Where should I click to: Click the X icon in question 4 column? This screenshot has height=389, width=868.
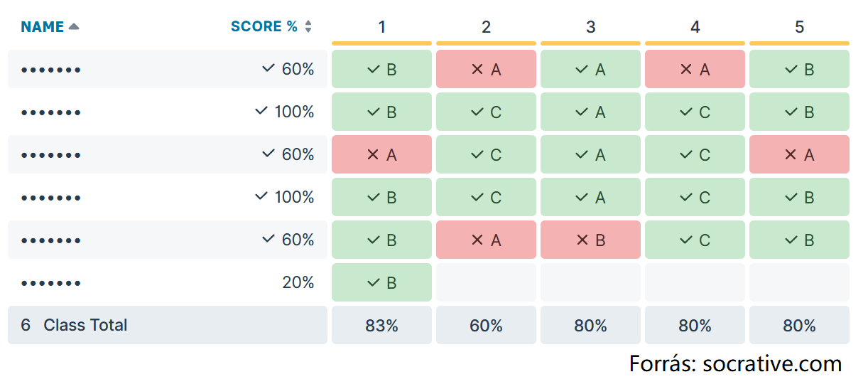click(x=686, y=70)
